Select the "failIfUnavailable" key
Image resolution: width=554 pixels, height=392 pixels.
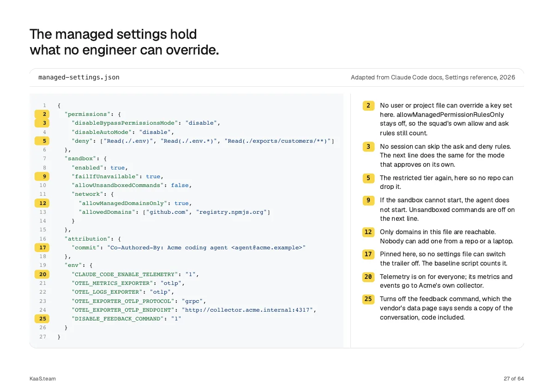pyautogui.click(x=105, y=176)
